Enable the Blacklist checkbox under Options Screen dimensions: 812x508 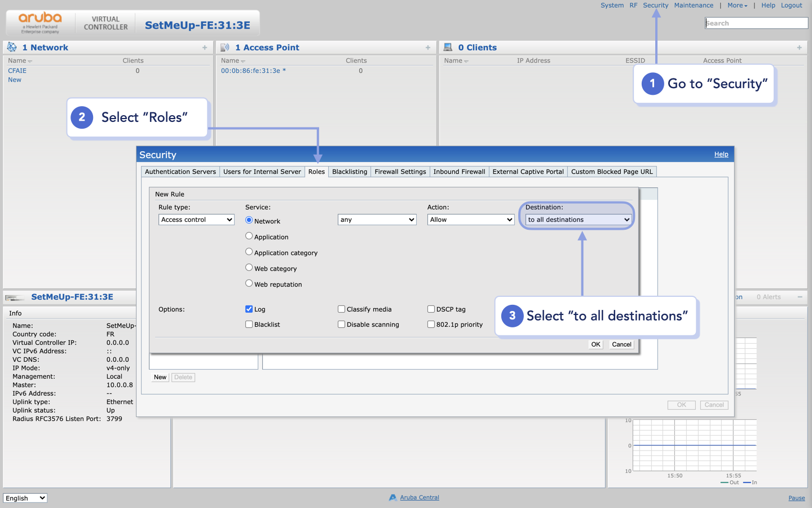249,324
